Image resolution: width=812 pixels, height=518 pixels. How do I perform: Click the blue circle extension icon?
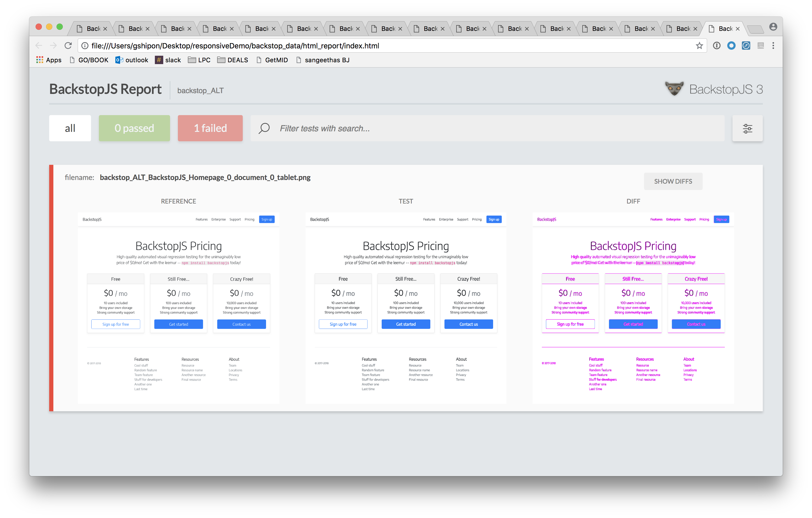point(731,46)
